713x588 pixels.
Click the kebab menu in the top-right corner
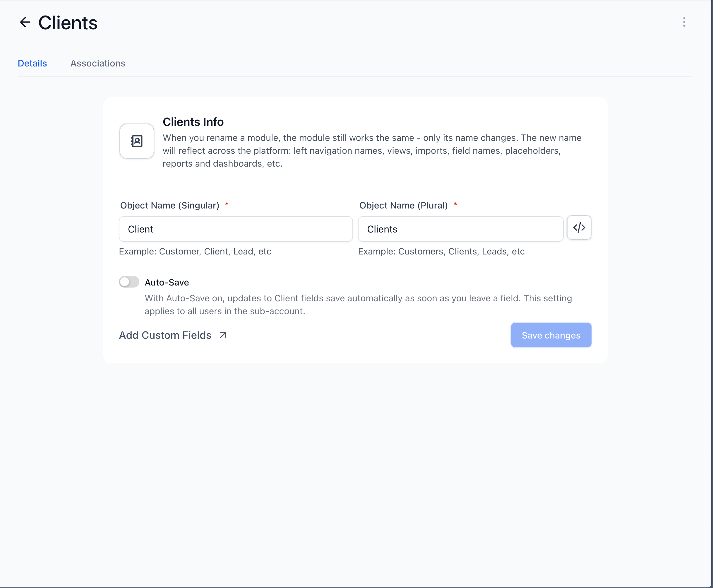[684, 22]
